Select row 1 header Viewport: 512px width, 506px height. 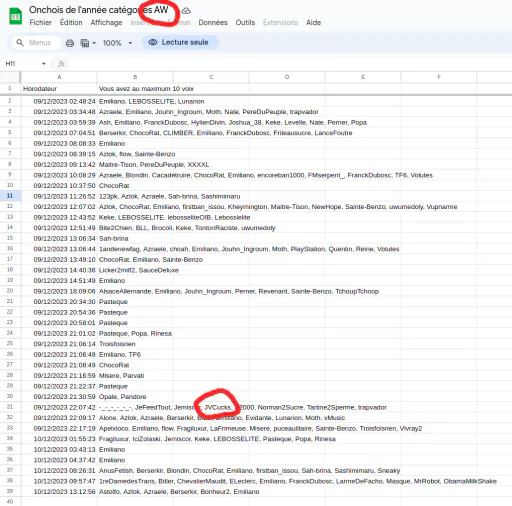[x=10, y=88]
